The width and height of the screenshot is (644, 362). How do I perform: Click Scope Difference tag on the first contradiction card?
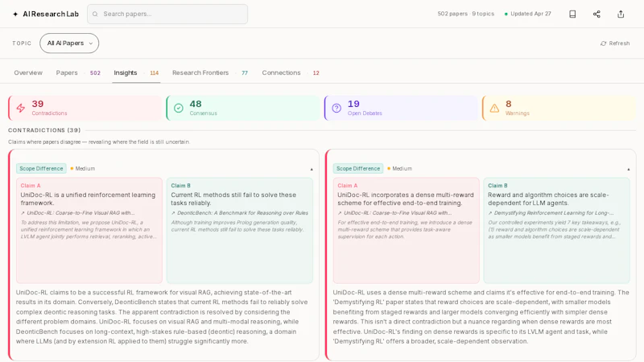pos(41,168)
